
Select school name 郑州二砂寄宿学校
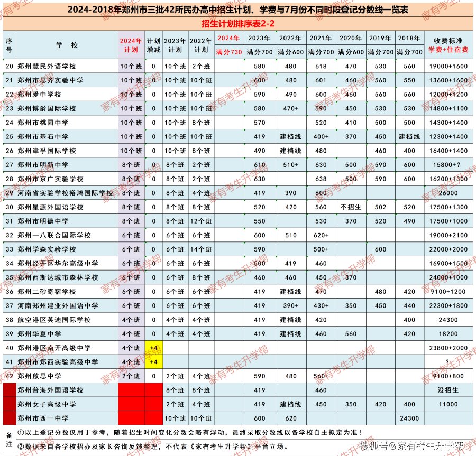47,292
